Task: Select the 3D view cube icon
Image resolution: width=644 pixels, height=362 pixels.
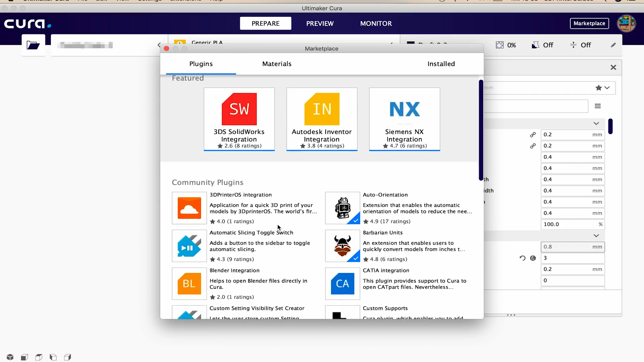Action: tap(10, 357)
